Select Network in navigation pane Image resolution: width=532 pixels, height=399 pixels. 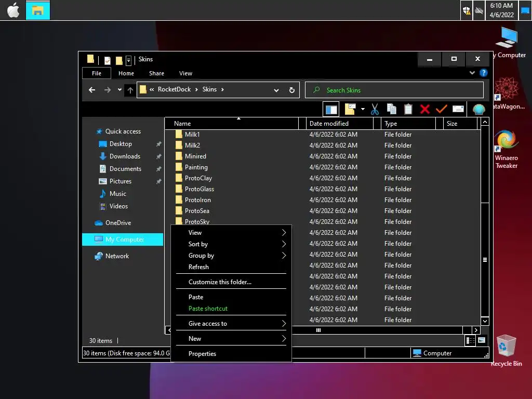[x=117, y=256]
